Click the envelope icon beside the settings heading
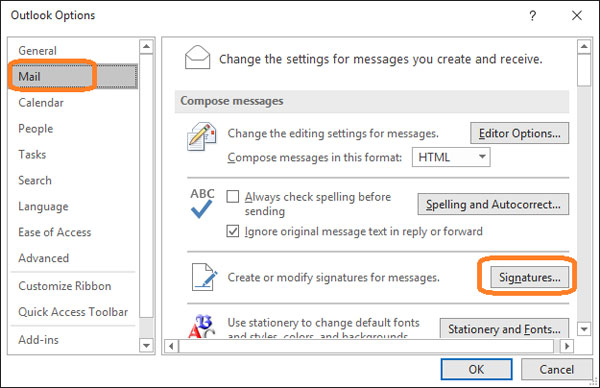This screenshot has width=600, height=388. point(197,57)
